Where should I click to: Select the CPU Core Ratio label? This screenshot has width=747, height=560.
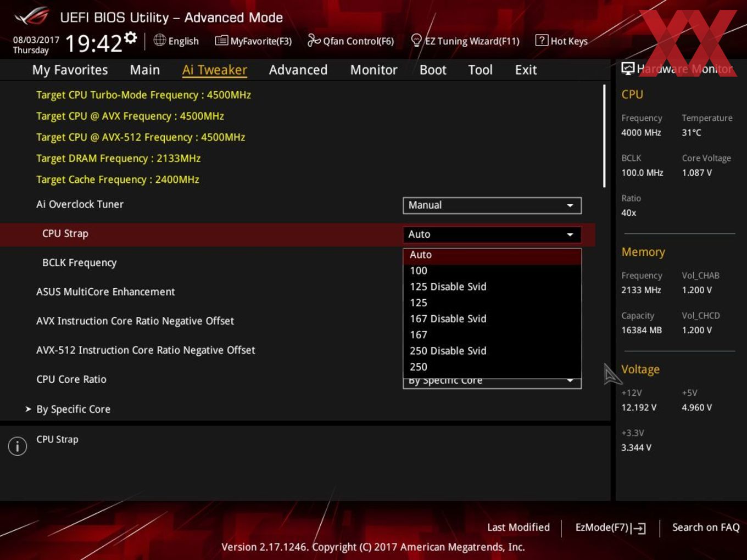point(71,379)
